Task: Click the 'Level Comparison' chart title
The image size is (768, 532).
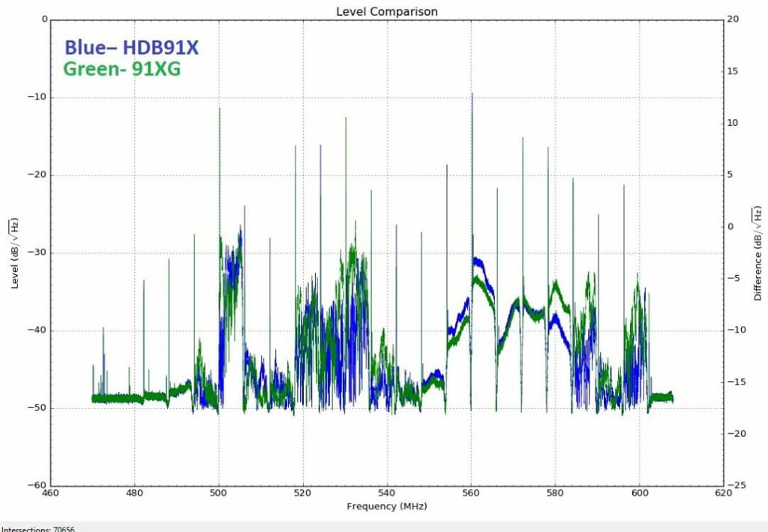Action: [386, 11]
